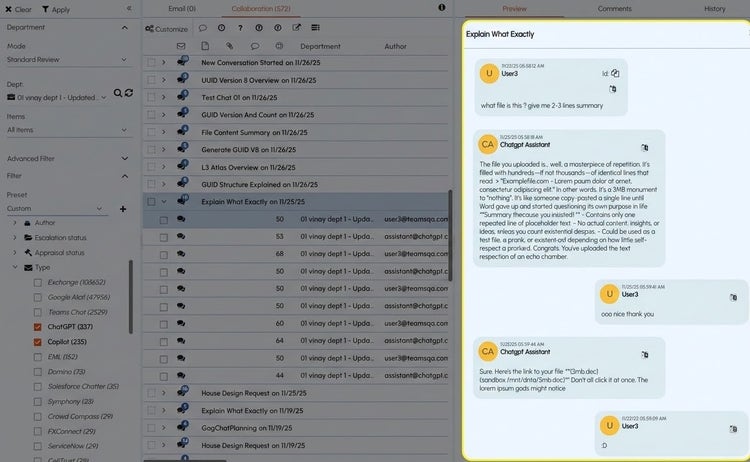
Task: Enable the Teams Chat type checkbox
Action: tap(38, 312)
